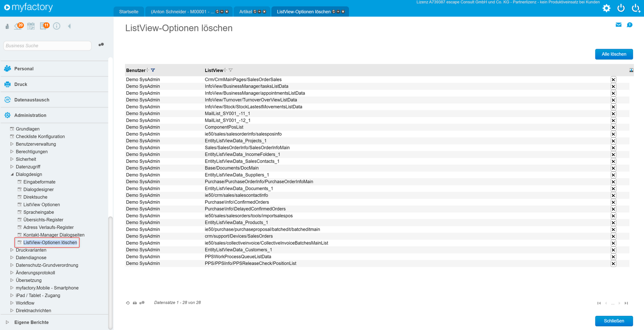Expand the Berechtigungen tree node
Screen dimensions: 644x330
[12, 152]
